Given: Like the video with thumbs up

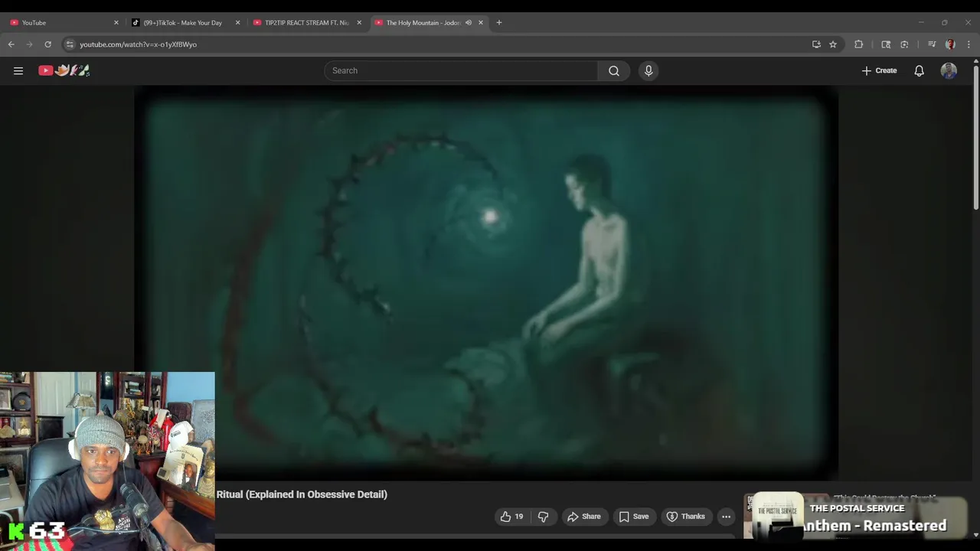Looking at the screenshot, I should point(512,517).
